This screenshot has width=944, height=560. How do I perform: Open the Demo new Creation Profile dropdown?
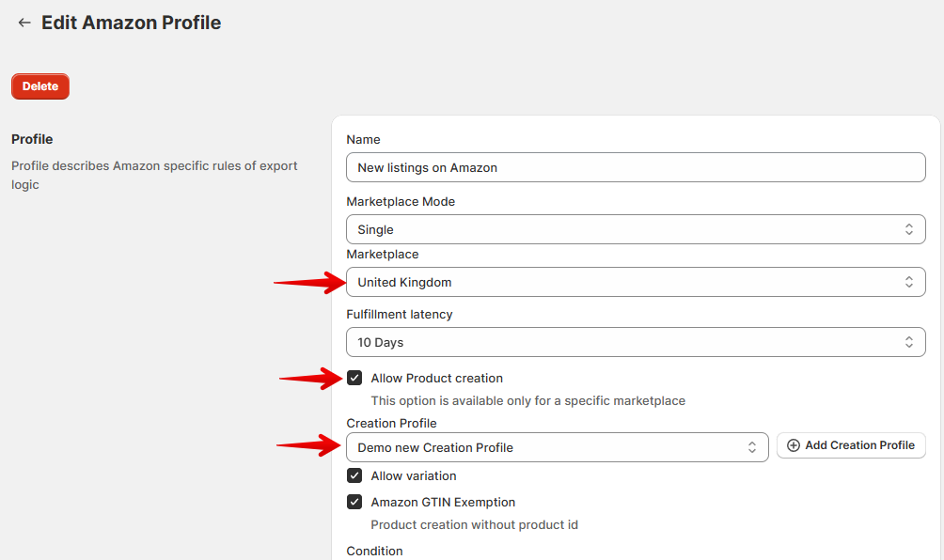coord(558,447)
